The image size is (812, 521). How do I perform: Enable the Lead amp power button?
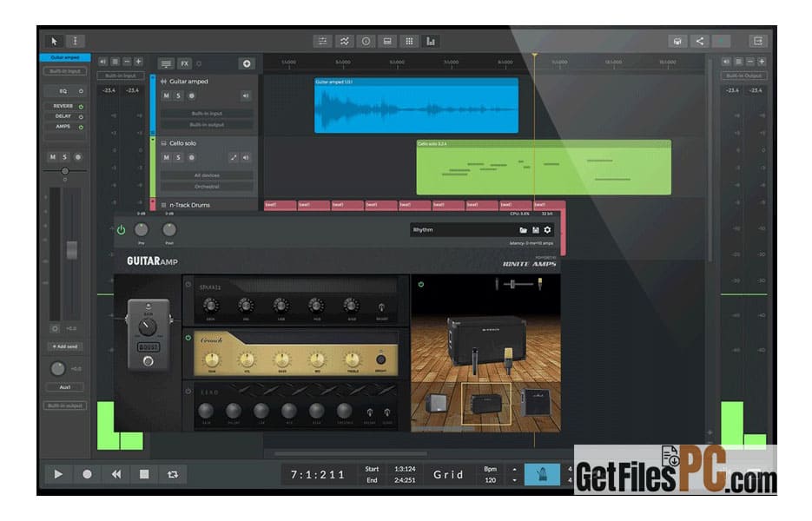(x=188, y=391)
